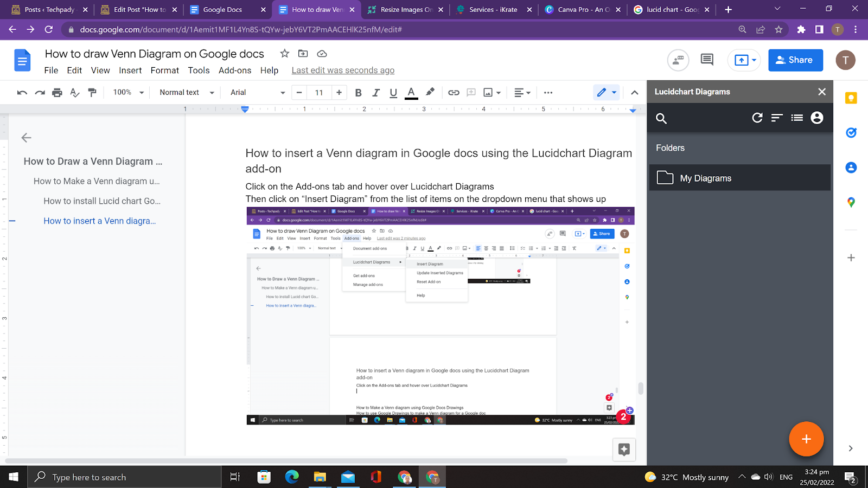Open the Arial font dropdown
The width and height of the screenshot is (868, 488).
(x=258, y=93)
